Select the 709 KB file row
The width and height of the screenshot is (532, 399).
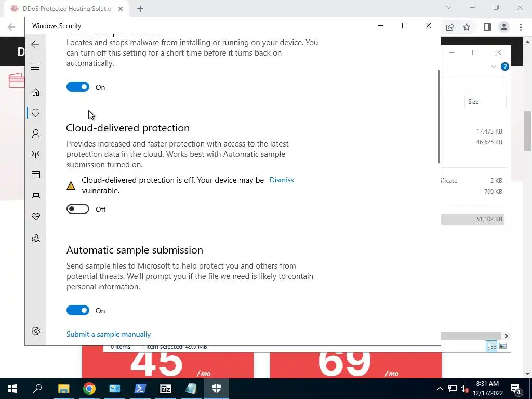(x=472, y=192)
